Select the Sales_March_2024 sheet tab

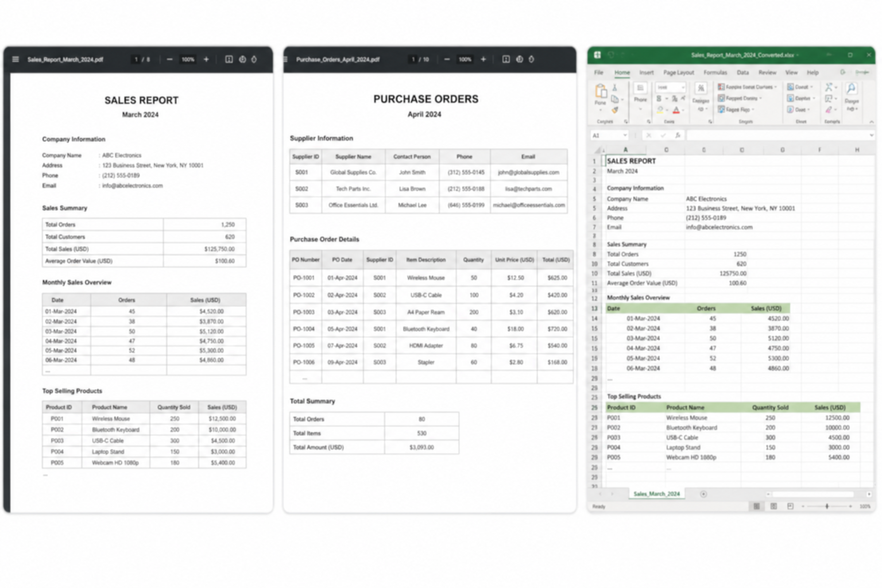tap(656, 494)
